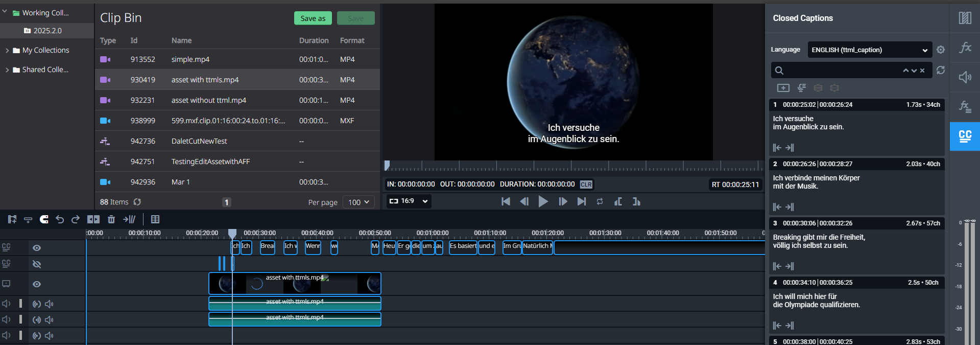The width and height of the screenshot is (980, 345).
Task: Toggle timeline snapping magnet
Action: pyautogui.click(x=44, y=219)
